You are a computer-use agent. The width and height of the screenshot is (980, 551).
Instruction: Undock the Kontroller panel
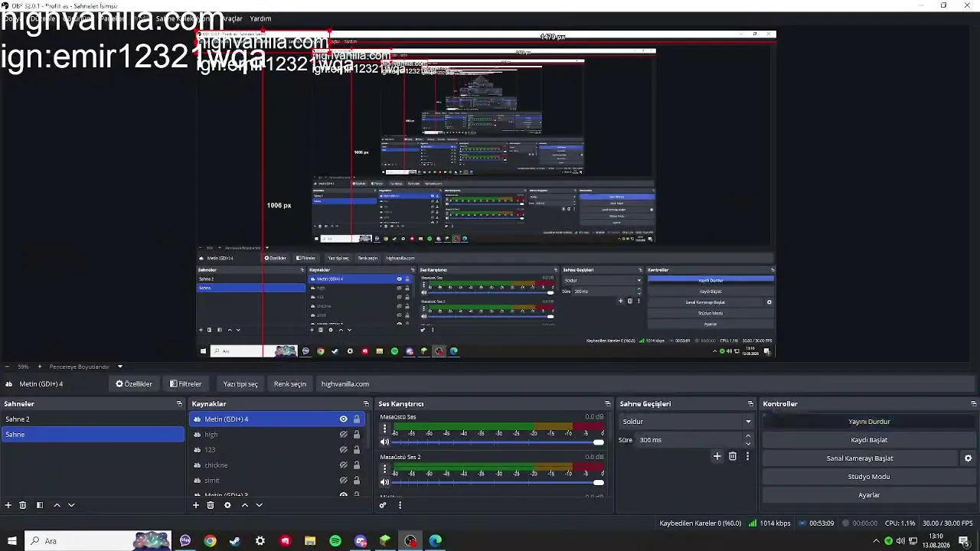(973, 404)
